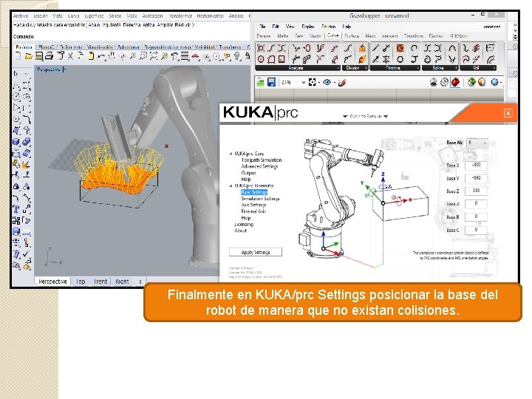Screen dimensions: 532x399
Task: Collapse KUKA|prc Kinematic tree node
Action: tap(231, 186)
